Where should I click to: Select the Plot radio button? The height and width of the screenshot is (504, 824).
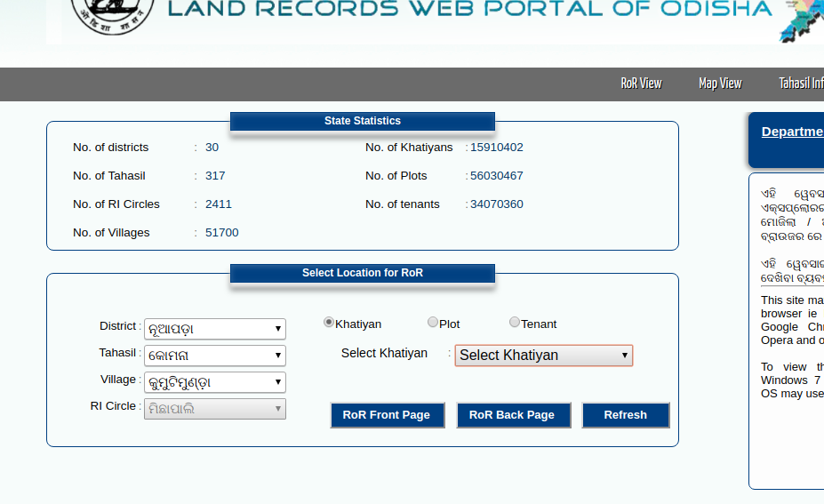coord(433,323)
